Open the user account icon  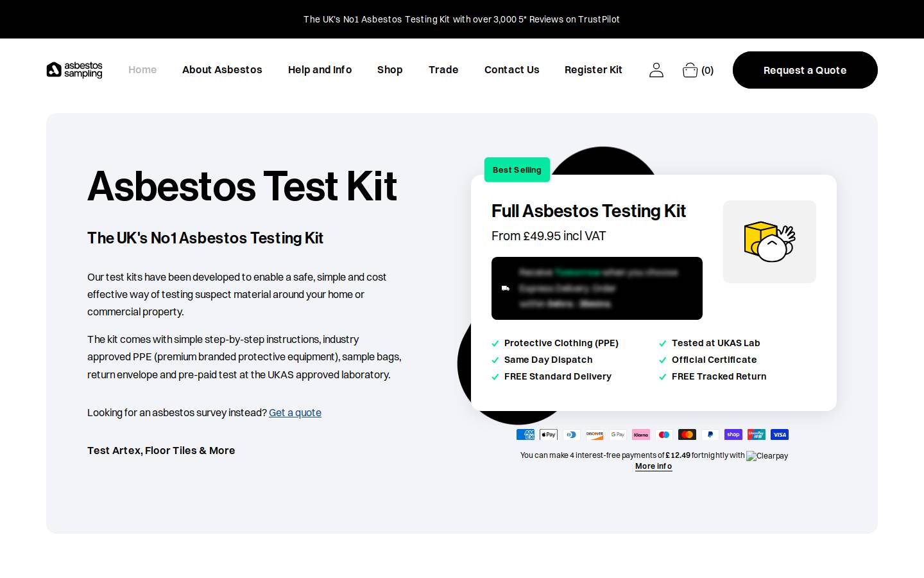[656, 70]
